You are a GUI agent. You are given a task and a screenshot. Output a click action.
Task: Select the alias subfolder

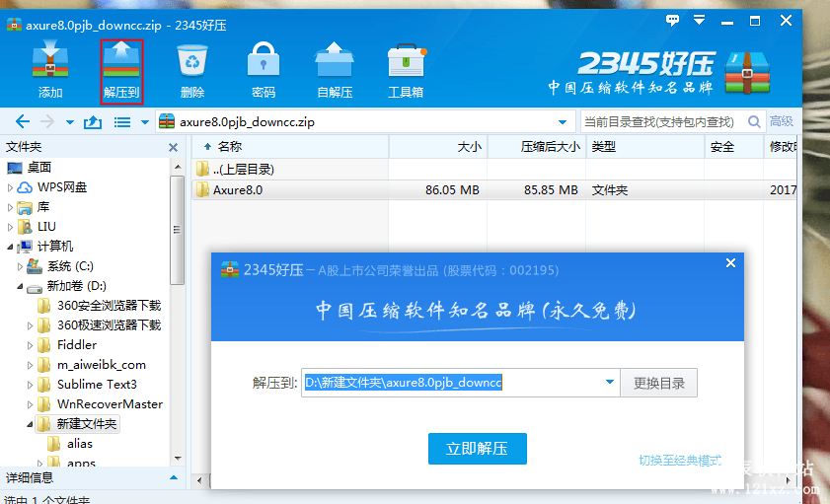79,444
